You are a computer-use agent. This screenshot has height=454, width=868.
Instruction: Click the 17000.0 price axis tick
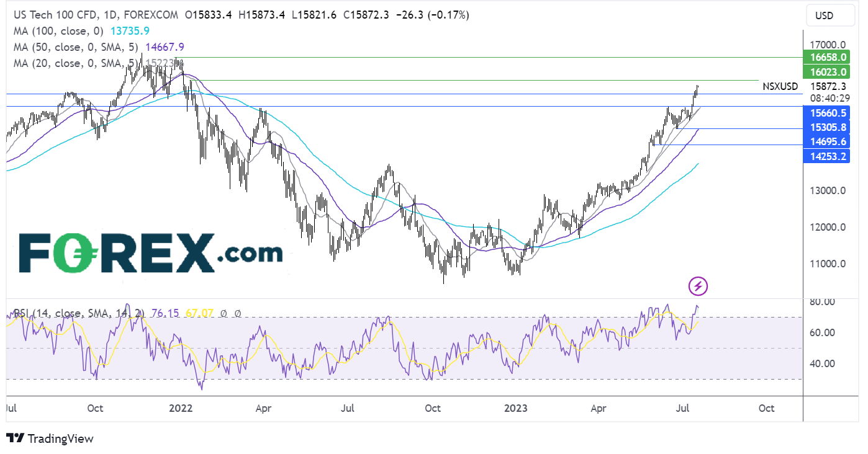(828, 45)
